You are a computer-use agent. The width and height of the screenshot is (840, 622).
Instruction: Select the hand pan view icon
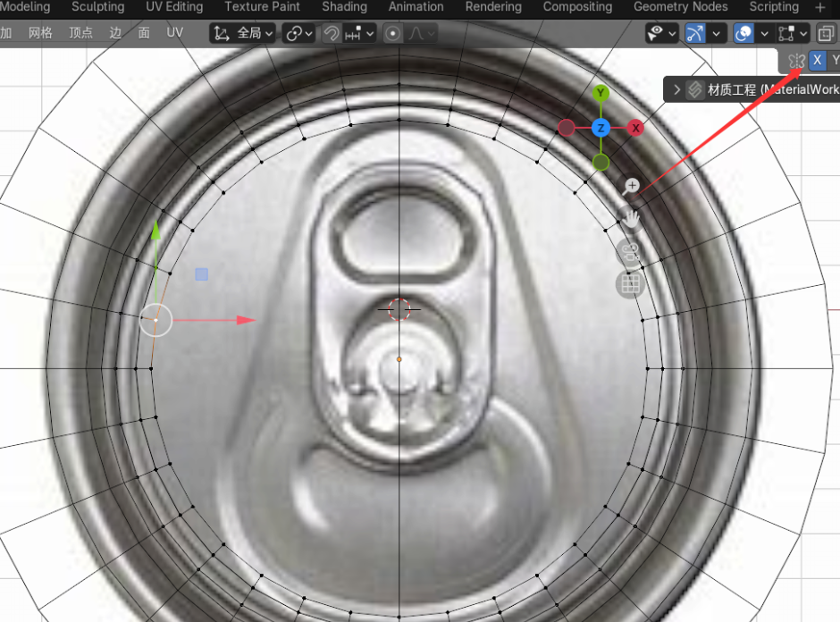(631, 220)
